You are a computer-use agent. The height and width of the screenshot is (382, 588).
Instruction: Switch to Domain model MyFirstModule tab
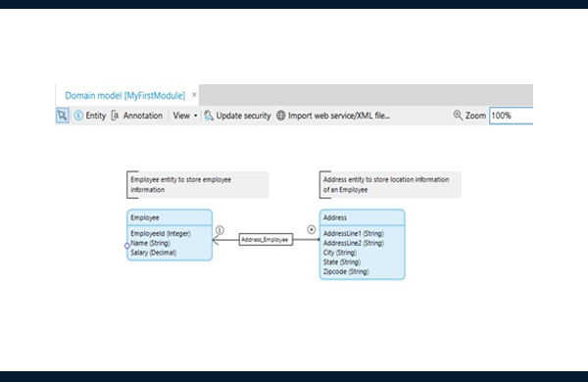pyautogui.click(x=124, y=96)
